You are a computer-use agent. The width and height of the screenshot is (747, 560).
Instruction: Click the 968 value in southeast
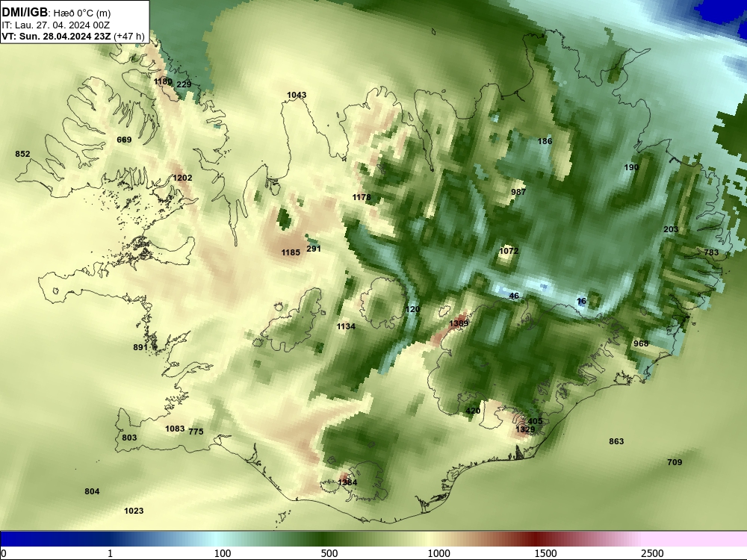pyautogui.click(x=641, y=343)
